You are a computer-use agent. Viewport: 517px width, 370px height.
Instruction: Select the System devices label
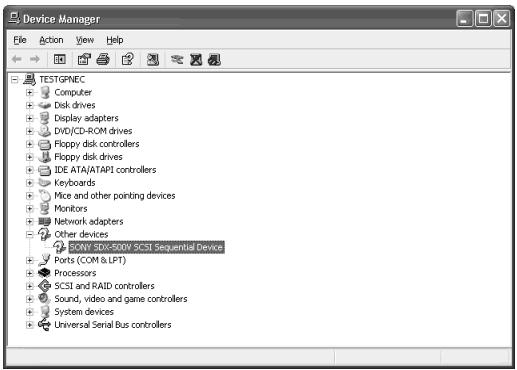pos(84,312)
